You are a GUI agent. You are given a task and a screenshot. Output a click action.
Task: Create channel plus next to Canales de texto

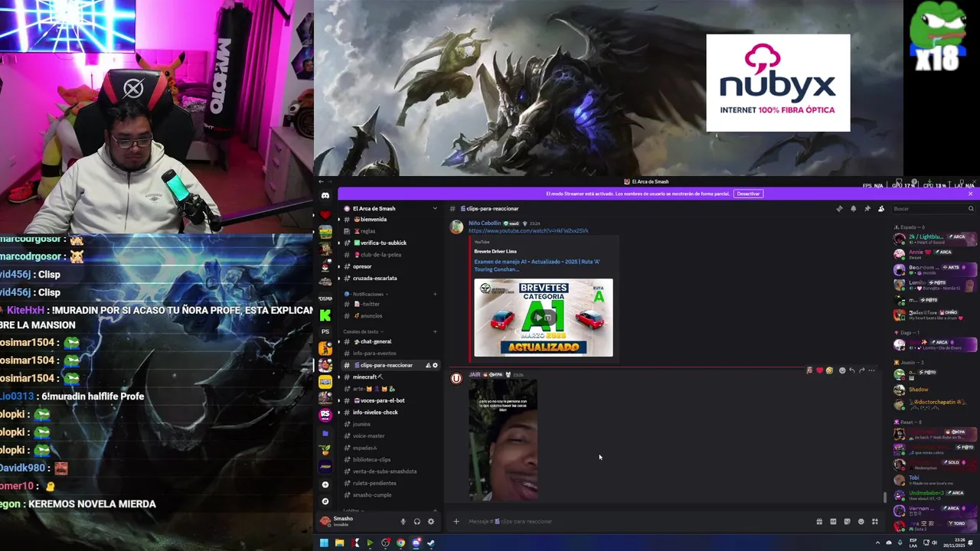click(435, 331)
